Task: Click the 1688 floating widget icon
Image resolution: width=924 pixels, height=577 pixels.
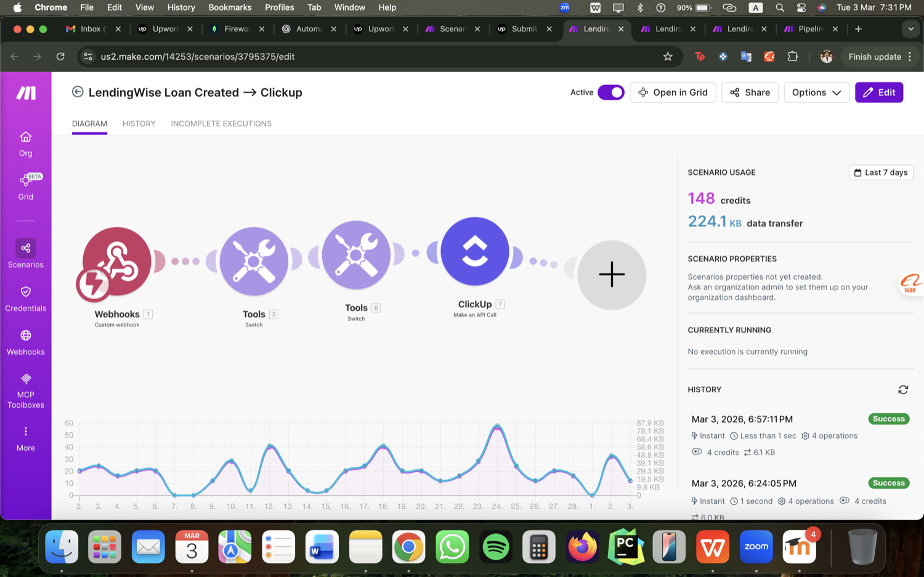Action: point(910,284)
